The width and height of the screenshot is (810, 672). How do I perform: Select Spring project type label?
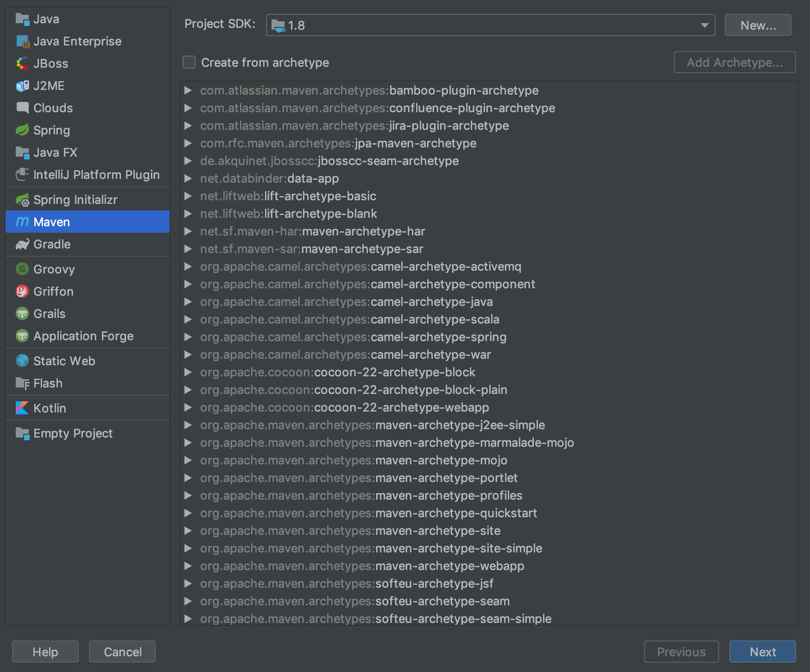tap(51, 130)
